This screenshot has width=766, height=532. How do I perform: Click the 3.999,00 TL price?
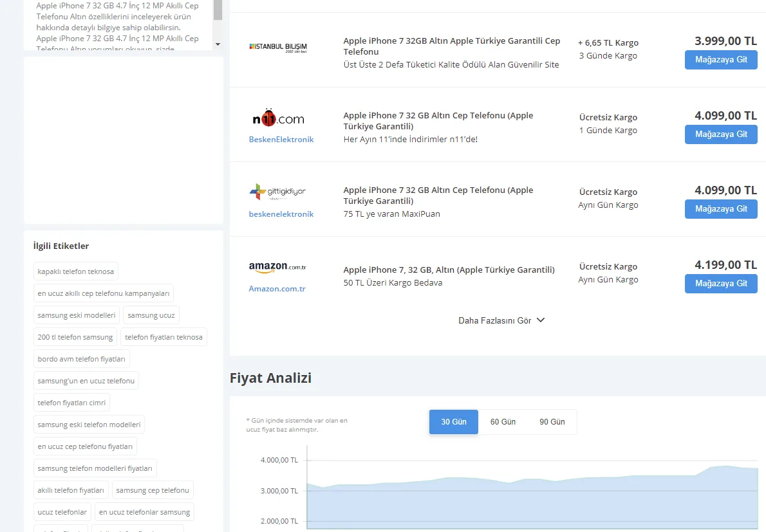coord(725,41)
